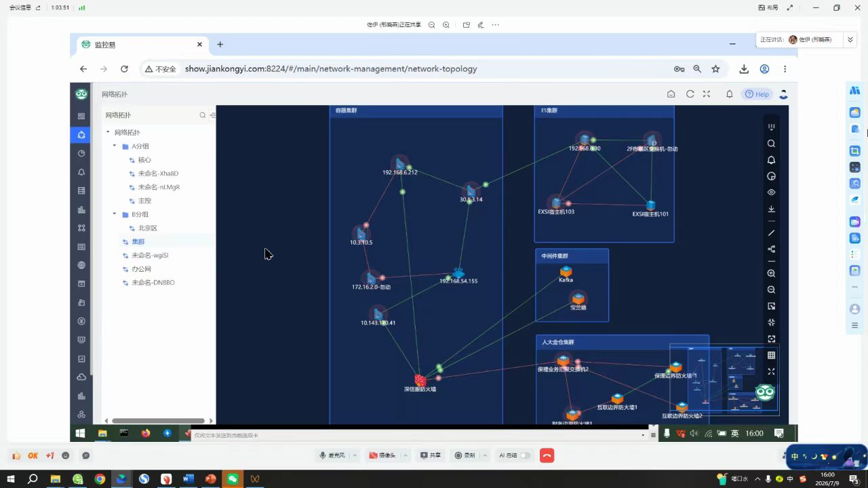Click the zoom-in magnifier in topology toolbar
The height and width of the screenshot is (488, 868).
771,274
